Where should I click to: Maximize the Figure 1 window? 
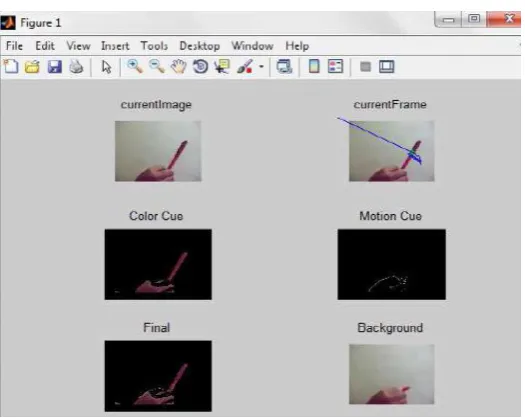click(x=473, y=19)
